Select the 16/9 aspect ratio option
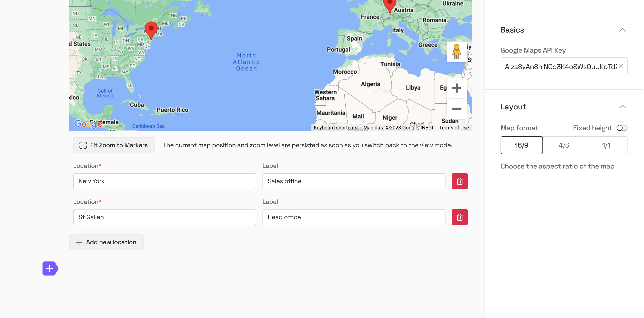The width and height of the screenshot is (644, 318). (522, 145)
